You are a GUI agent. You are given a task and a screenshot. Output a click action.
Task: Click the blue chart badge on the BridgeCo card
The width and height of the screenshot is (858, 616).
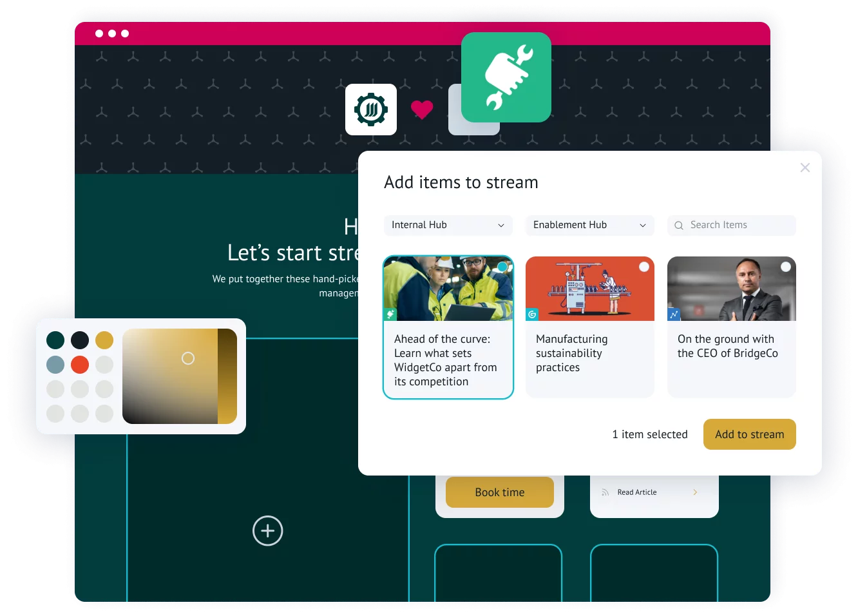point(674,314)
